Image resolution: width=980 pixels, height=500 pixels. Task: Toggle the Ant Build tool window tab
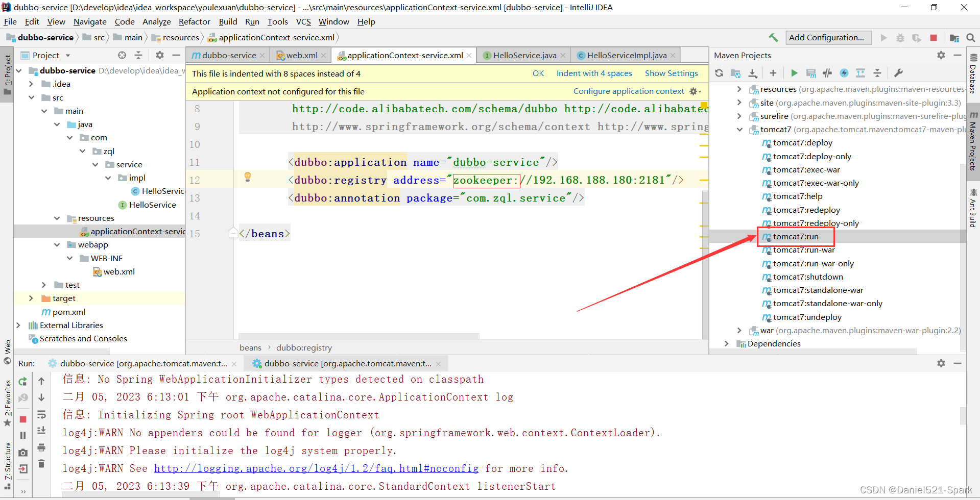point(973,208)
